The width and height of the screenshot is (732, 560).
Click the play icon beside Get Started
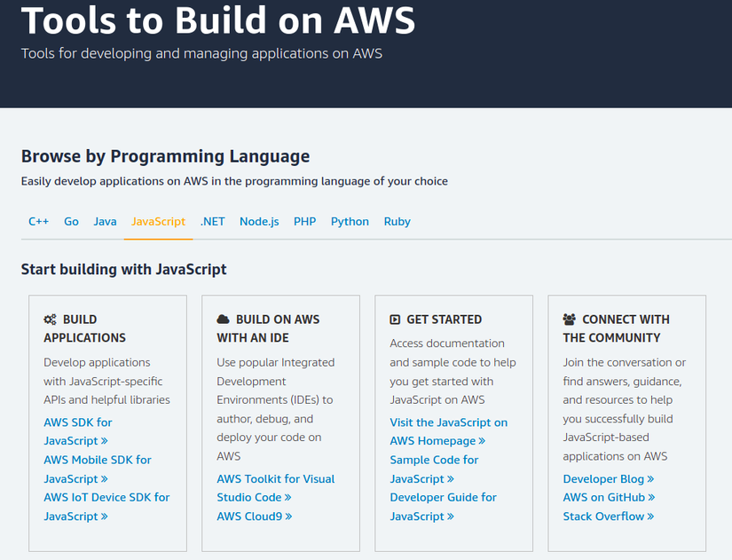click(396, 319)
